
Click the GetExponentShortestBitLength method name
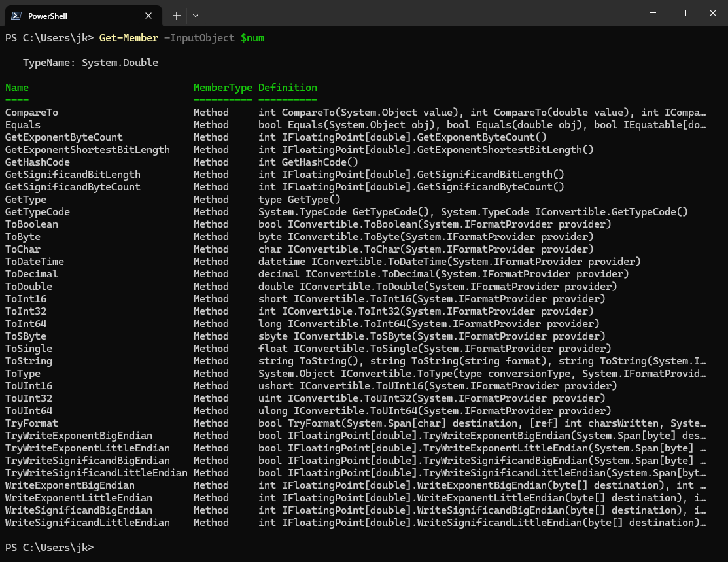[x=87, y=150]
